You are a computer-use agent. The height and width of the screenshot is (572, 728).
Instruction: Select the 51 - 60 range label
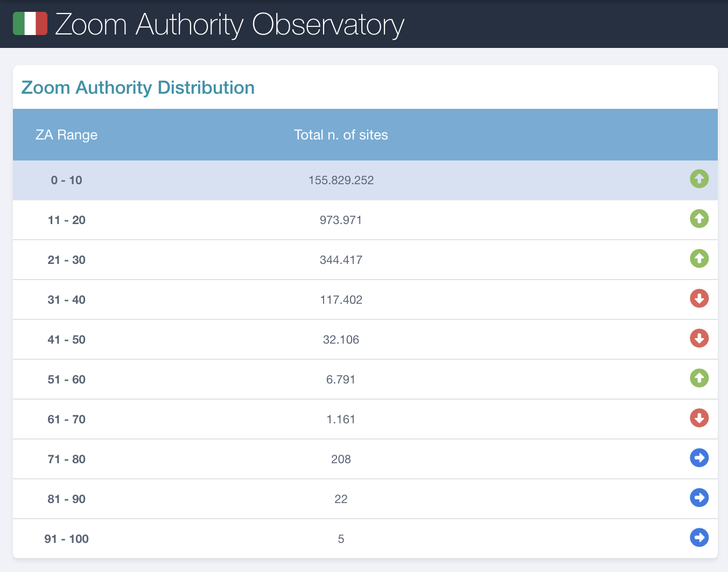(x=67, y=380)
